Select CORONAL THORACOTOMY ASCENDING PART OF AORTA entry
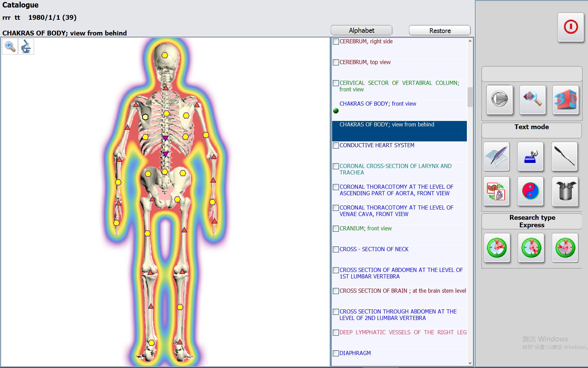The height and width of the screenshot is (368, 588). [x=399, y=194]
